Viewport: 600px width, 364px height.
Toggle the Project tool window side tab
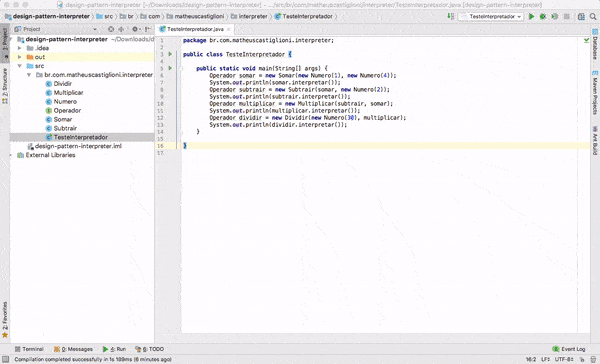point(5,42)
